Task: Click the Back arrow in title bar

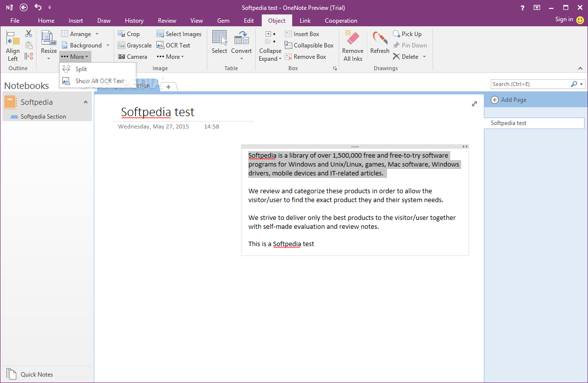Action: click(24, 7)
